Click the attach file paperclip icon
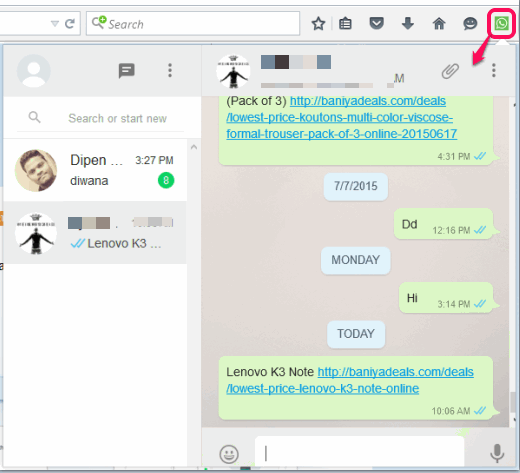Viewport: 520px width, 473px height. tap(450, 71)
